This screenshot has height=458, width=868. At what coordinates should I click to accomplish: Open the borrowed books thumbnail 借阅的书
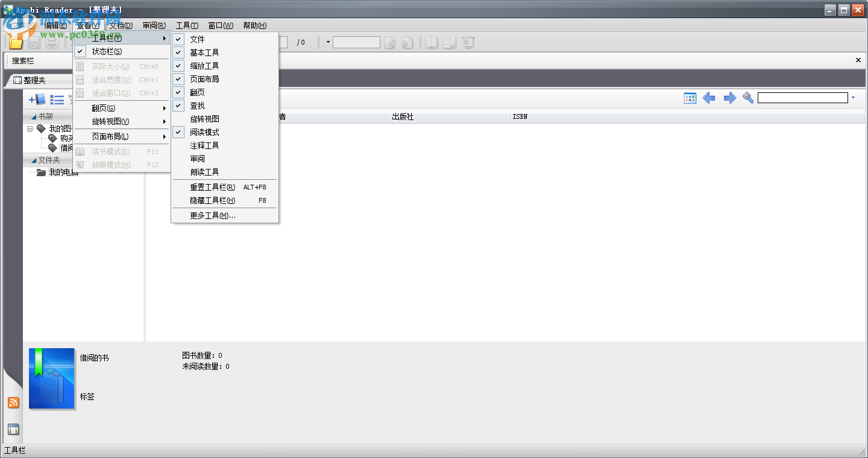(x=51, y=378)
